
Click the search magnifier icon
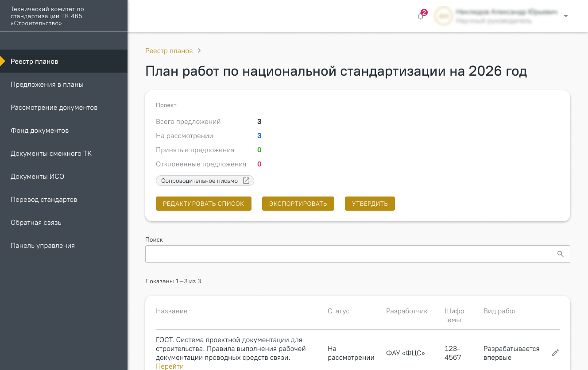point(560,254)
